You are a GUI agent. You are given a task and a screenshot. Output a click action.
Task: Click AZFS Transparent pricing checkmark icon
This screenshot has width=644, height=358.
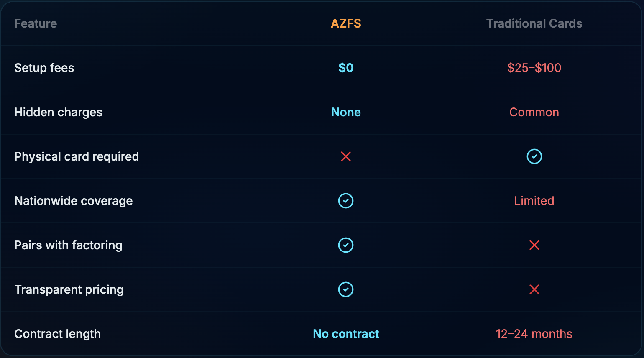pos(346,289)
